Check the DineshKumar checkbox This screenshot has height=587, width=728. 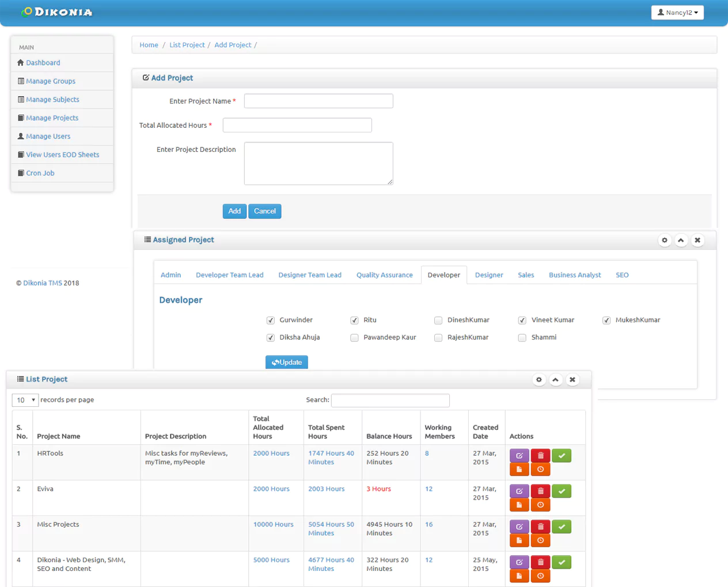point(438,321)
